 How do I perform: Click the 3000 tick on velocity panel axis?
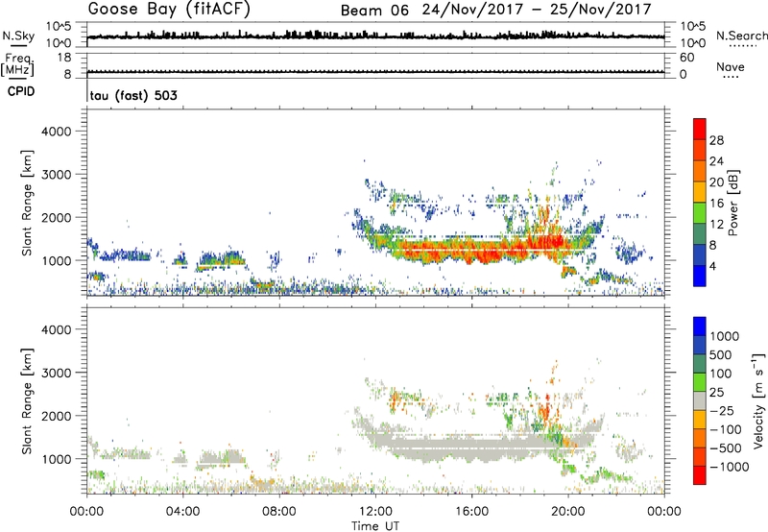click(x=57, y=373)
